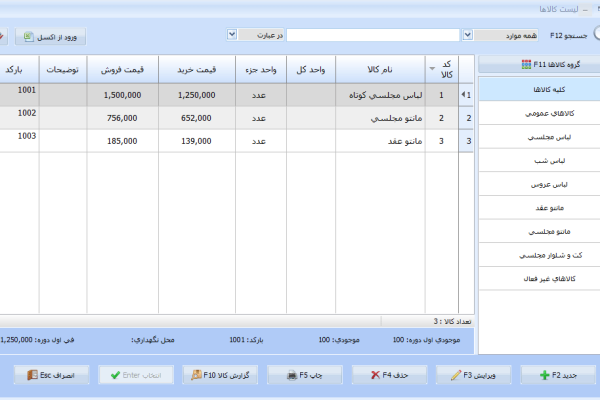The width and height of the screenshot is (600, 400).
Task: Select مانتو عقد group in sidebar
Action: [x=539, y=208]
